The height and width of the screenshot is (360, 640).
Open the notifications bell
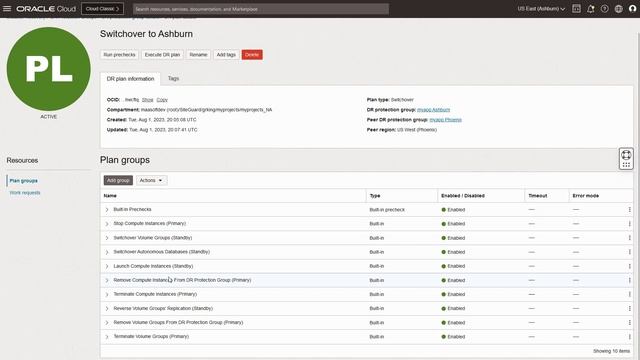tap(590, 9)
